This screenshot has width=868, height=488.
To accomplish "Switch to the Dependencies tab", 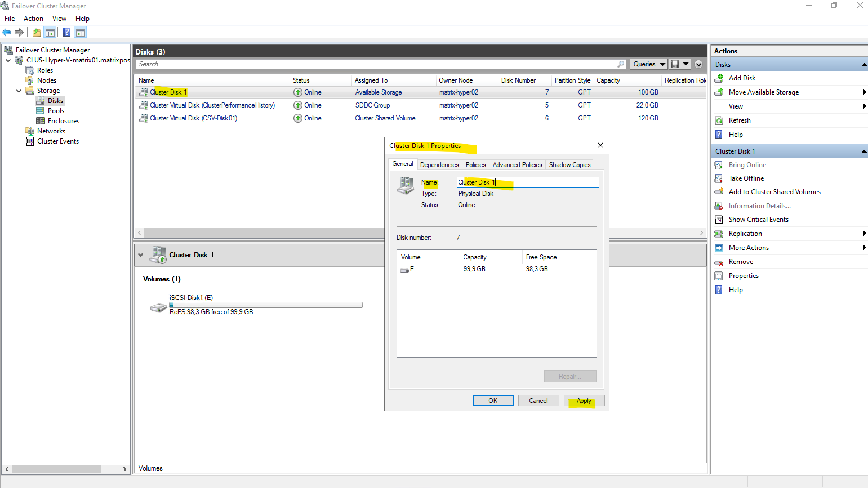I will tap(439, 165).
